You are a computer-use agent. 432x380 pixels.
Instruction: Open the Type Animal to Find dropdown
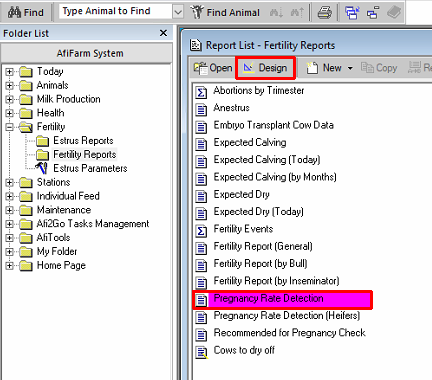click(x=178, y=12)
